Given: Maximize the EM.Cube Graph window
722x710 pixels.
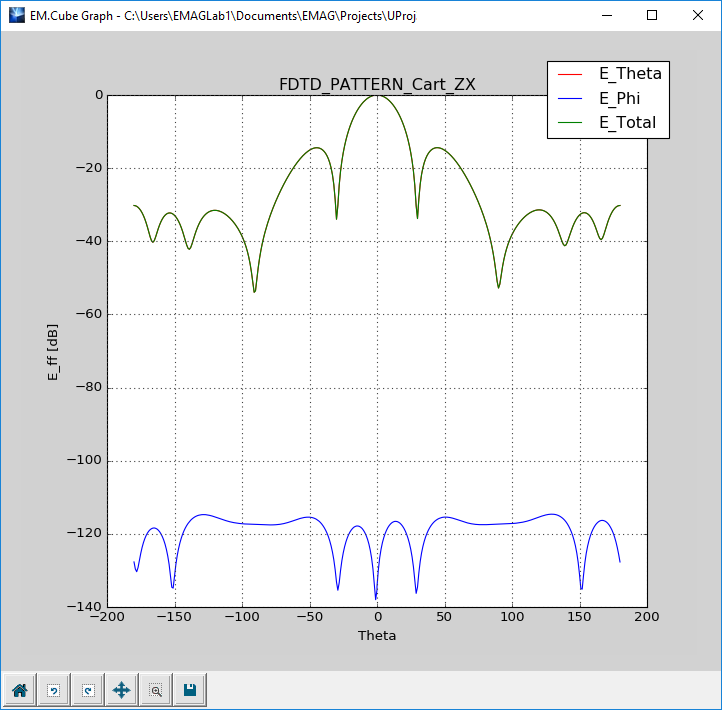Looking at the screenshot, I should [x=652, y=15].
